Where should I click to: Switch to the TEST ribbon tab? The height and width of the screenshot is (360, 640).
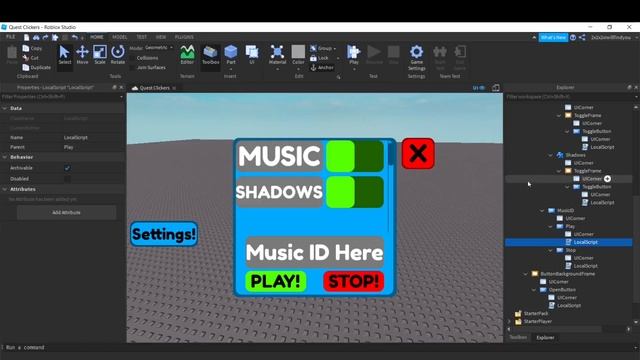[142, 37]
